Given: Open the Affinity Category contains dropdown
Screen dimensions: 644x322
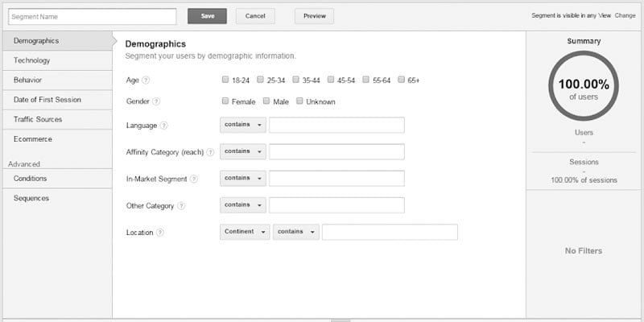Looking at the screenshot, I should [x=243, y=151].
